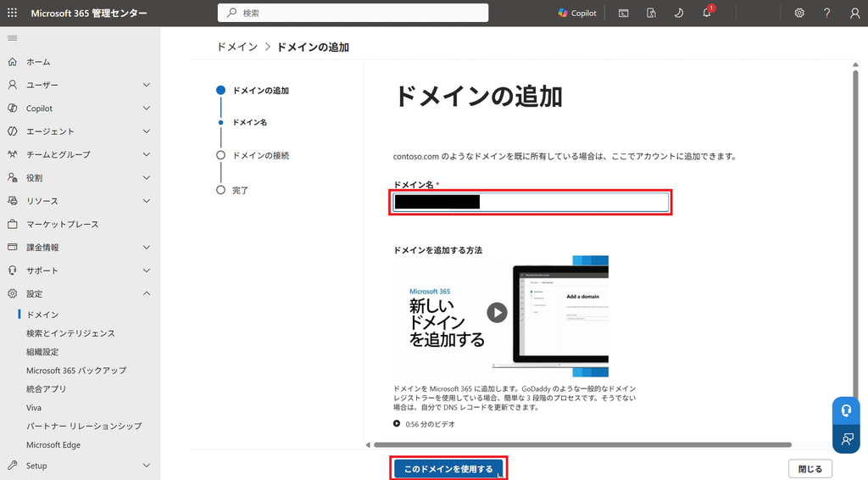868x480 pixels.
Task: Click the document download icon in header
Action: tap(651, 13)
